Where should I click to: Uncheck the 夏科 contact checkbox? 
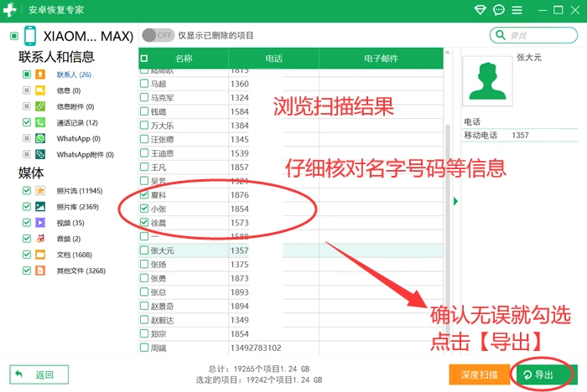tap(144, 194)
